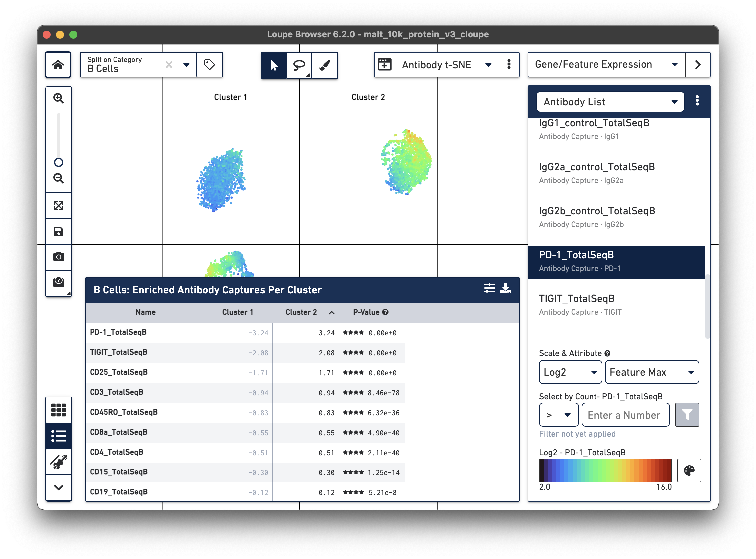The height and width of the screenshot is (559, 756).
Task: Click the antibody list scrollbar
Action: 707,306
